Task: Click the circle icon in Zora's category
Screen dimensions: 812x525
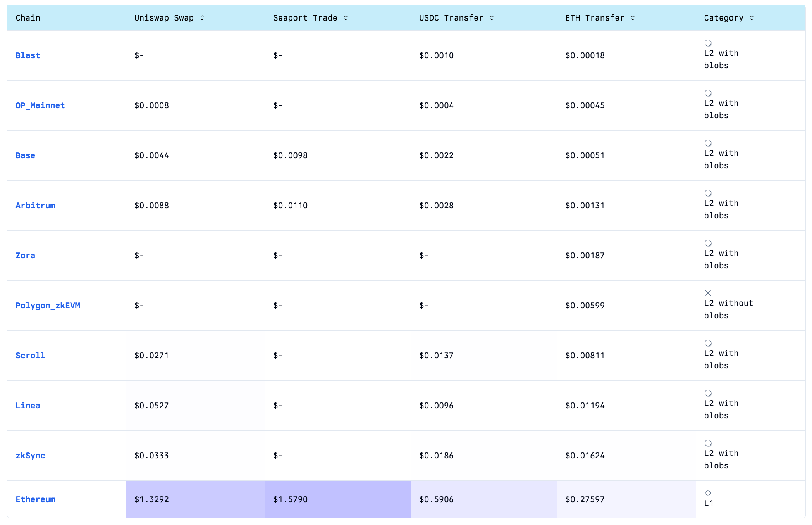Action: click(x=708, y=243)
